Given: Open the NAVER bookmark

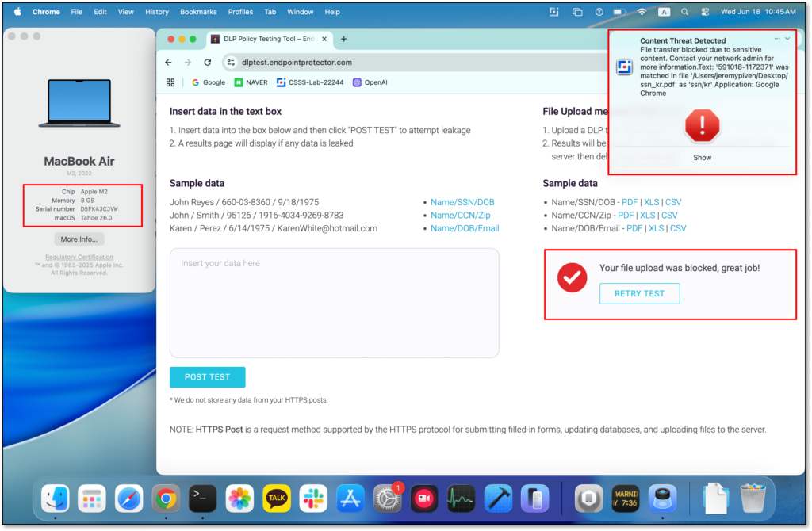Looking at the screenshot, I should click(251, 82).
